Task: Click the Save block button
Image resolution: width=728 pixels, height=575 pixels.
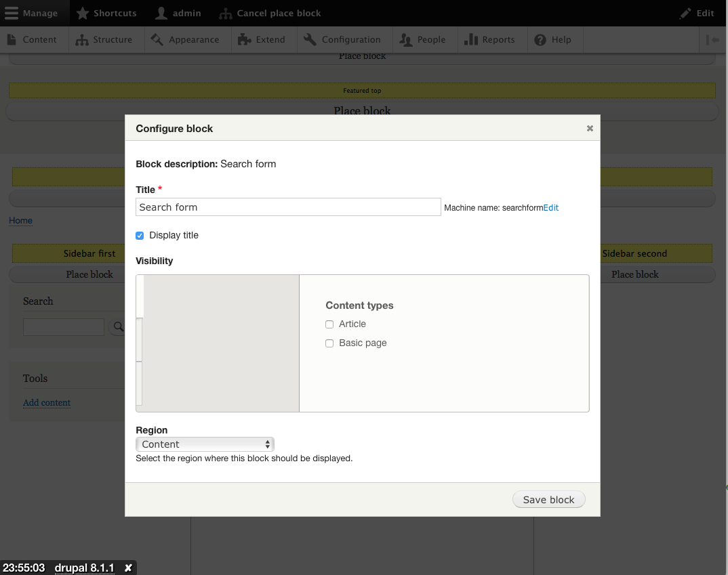Action: coord(549,499)
